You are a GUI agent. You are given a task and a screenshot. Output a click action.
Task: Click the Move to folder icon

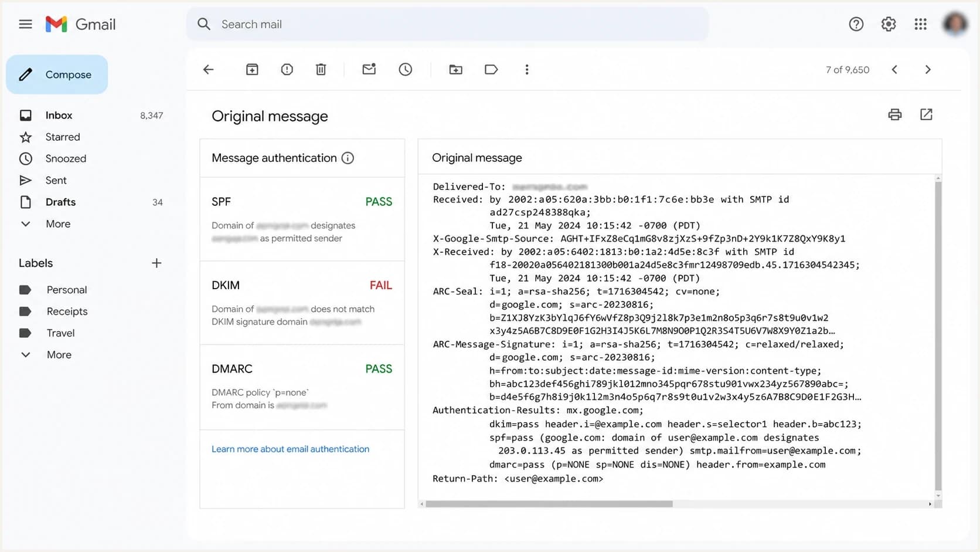tap(455, 70)
